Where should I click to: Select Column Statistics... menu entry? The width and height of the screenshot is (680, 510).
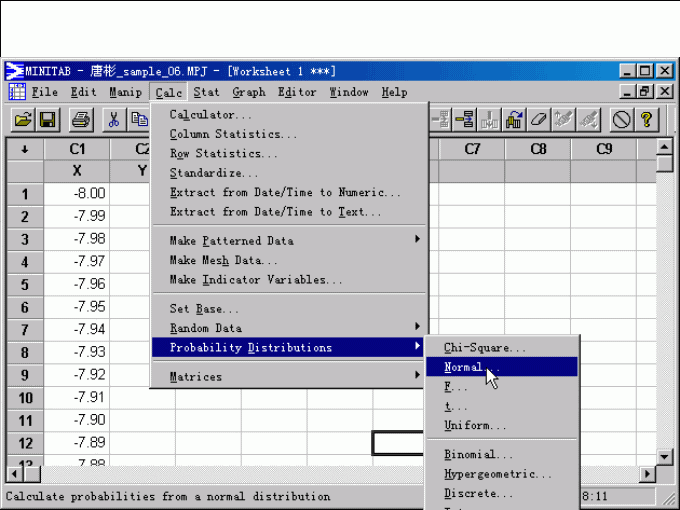(x=233, y=134)
